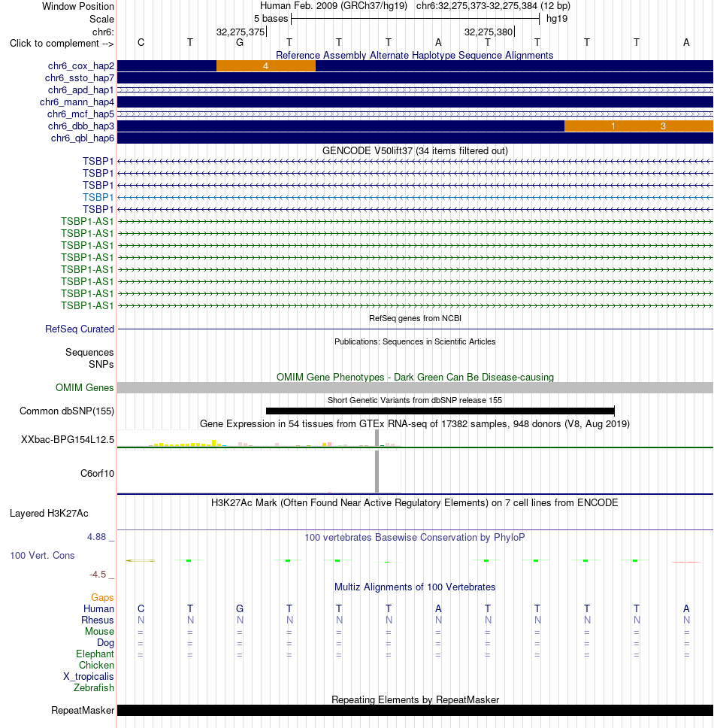Click the '5 bases' scale label
Screen dimensions: 714x728
271,19
